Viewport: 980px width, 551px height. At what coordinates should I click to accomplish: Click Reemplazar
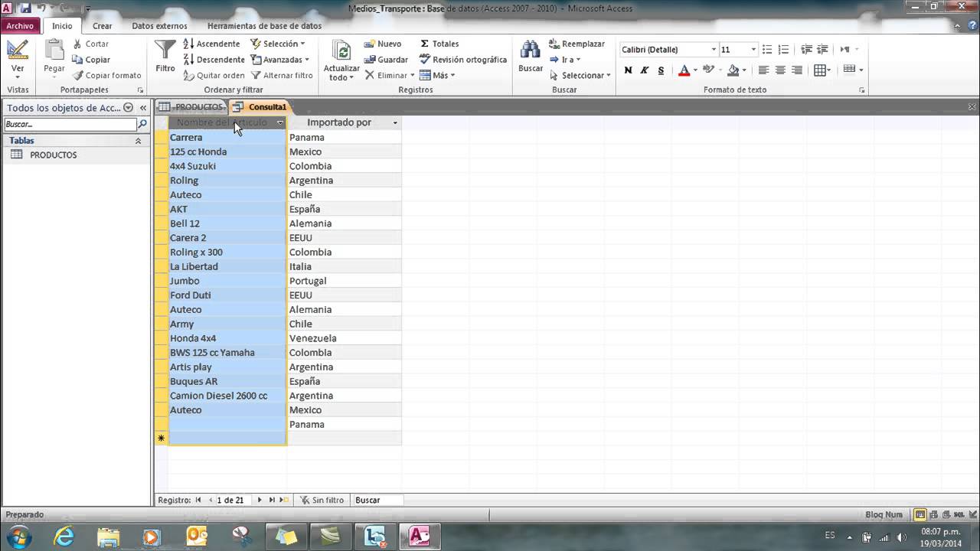coord(577,44)
